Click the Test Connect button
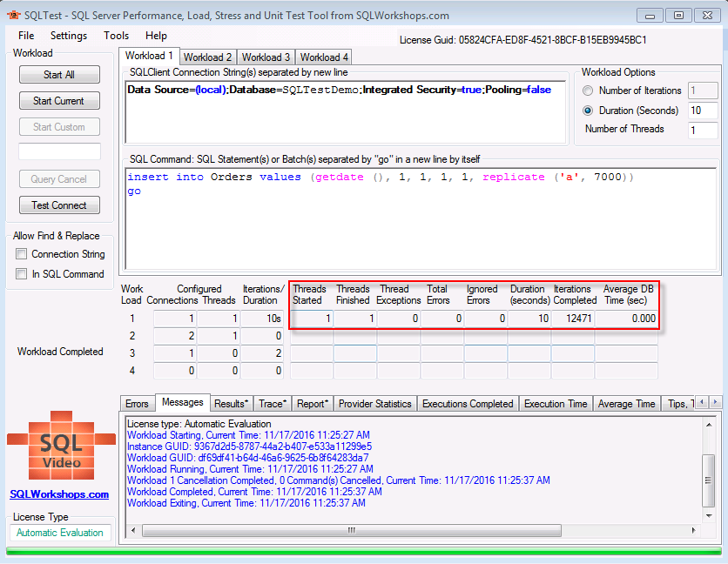 59,205
